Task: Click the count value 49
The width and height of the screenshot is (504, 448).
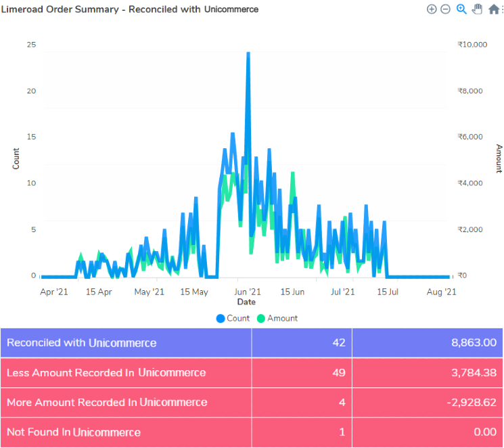Action: 339,373
